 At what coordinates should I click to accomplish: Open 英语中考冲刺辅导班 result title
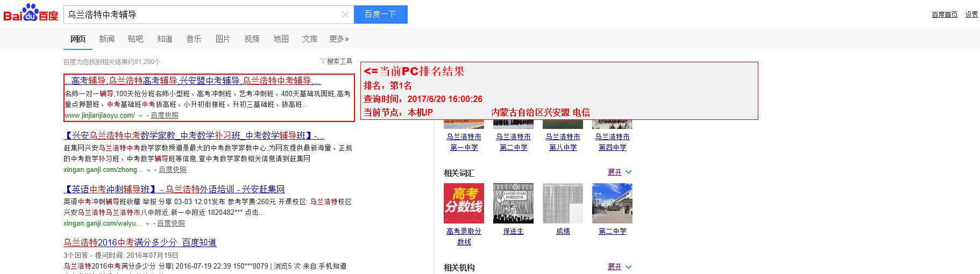tap(174, 189)
